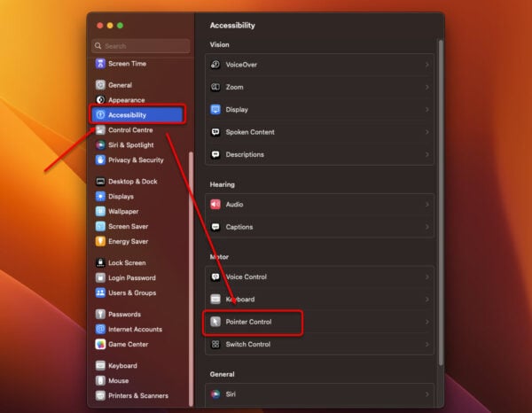Click the Lock Screen icon
The image size is (532, 413).
(x=100, y=263)
